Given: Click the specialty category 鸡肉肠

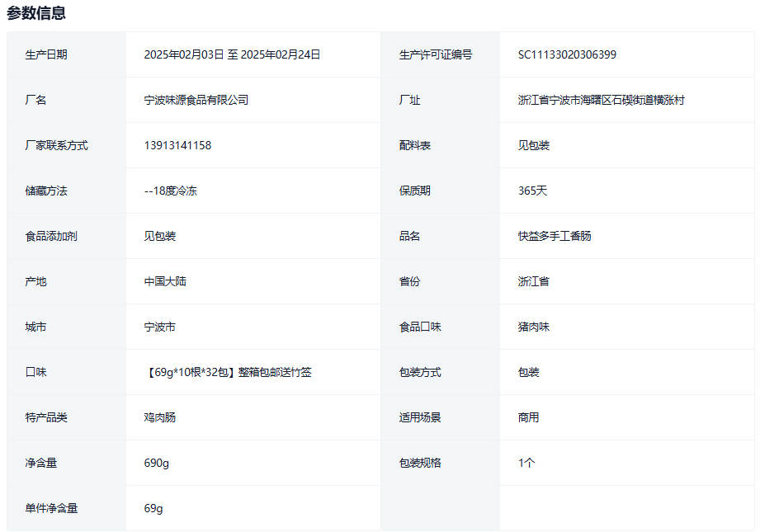Looking at the screenshot, I should coord(160,417).
